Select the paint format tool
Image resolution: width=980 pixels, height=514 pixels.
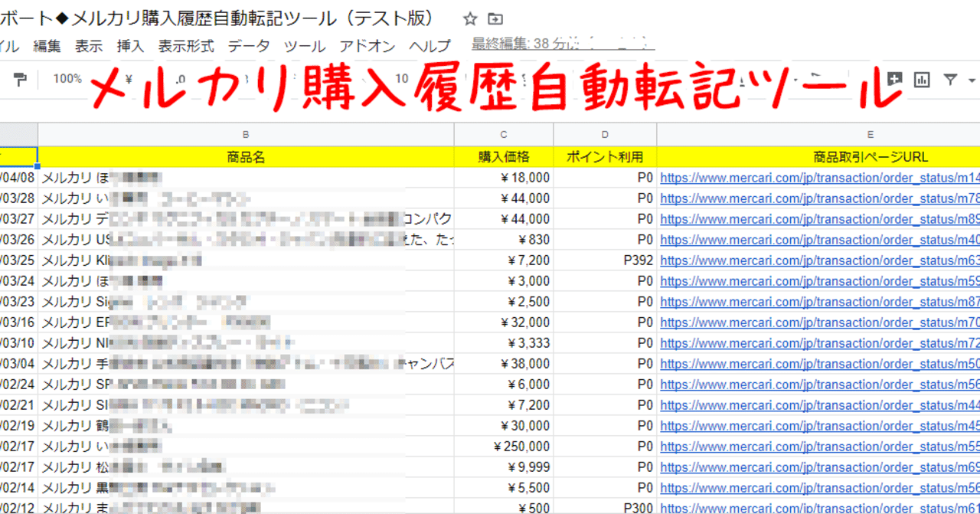pos(21,80)
